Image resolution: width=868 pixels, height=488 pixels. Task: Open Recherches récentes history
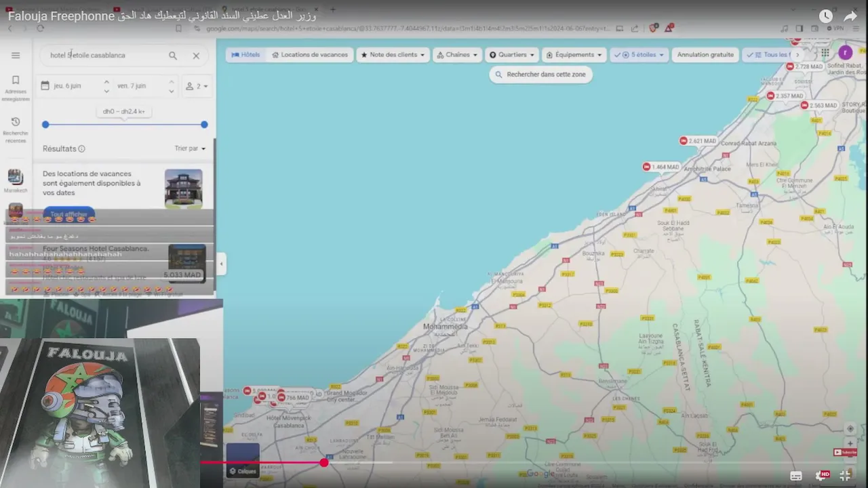(16, 129)
